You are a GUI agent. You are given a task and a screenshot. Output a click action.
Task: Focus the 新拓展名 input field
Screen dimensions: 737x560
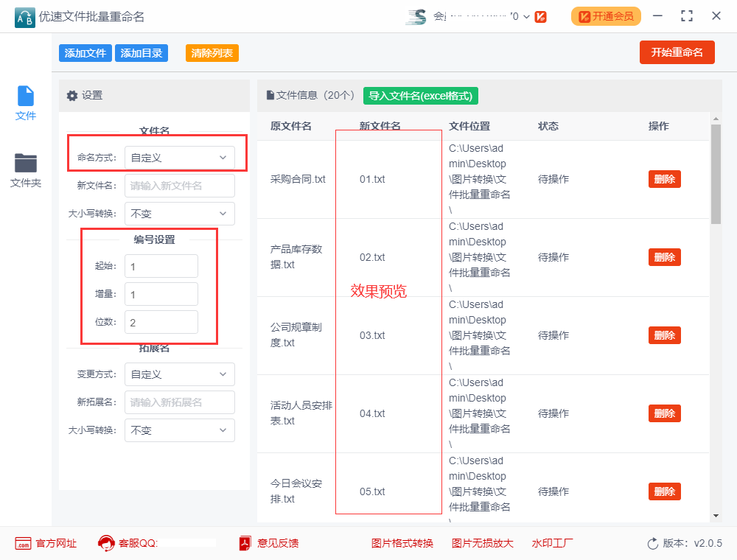coord(180,402)
